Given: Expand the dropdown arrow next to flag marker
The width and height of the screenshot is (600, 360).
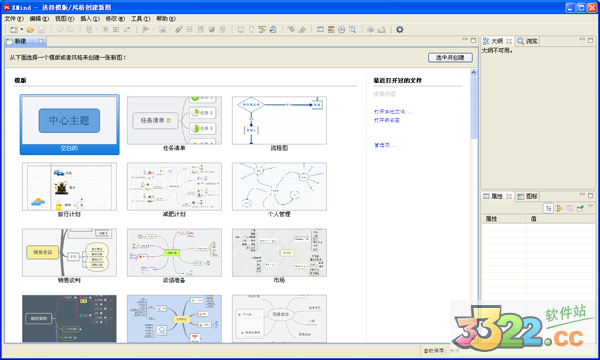Looking at the screenshot, I should 153,29.
